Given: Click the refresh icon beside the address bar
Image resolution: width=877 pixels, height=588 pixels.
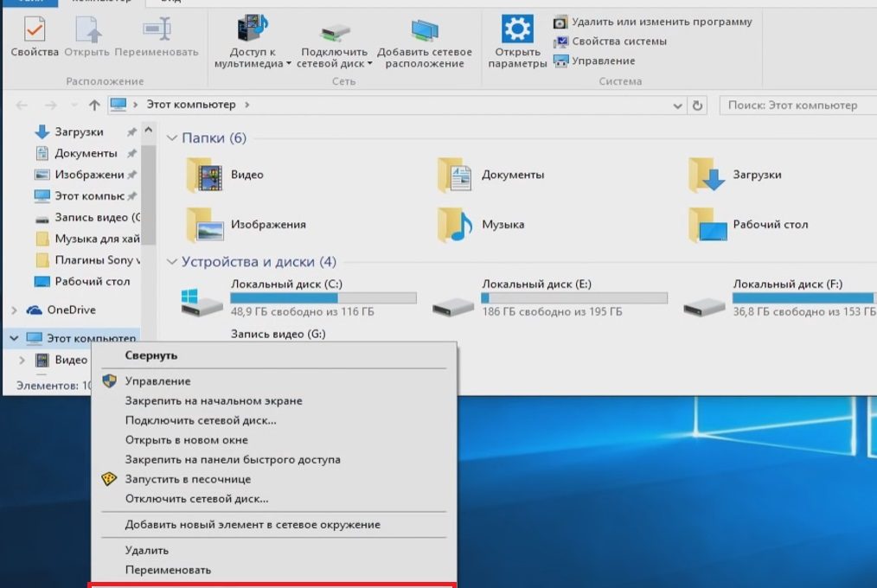Looking at the screenshot, I should pos(697,105).
